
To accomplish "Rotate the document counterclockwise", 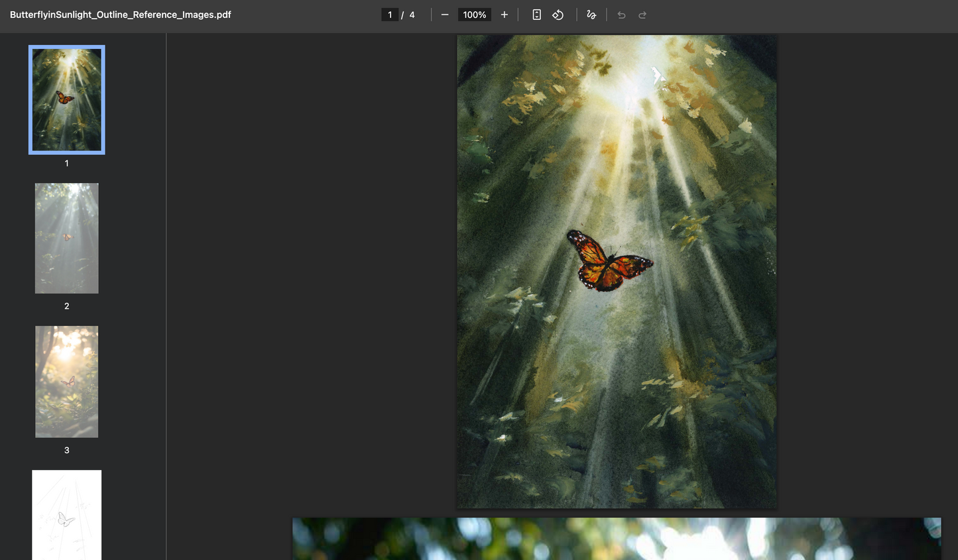I will [x=558, y=15].
